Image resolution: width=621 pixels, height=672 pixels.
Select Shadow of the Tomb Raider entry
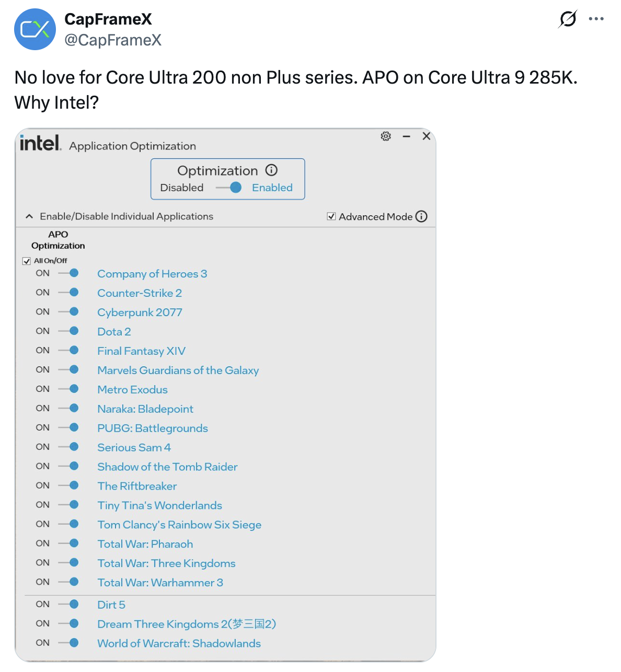(x=167, y=467)
